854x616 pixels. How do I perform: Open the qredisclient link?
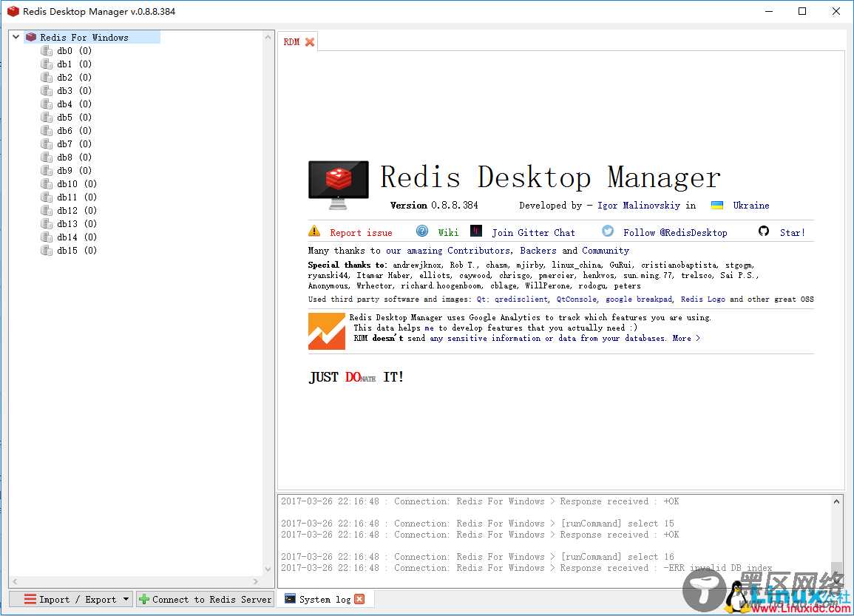521,299
